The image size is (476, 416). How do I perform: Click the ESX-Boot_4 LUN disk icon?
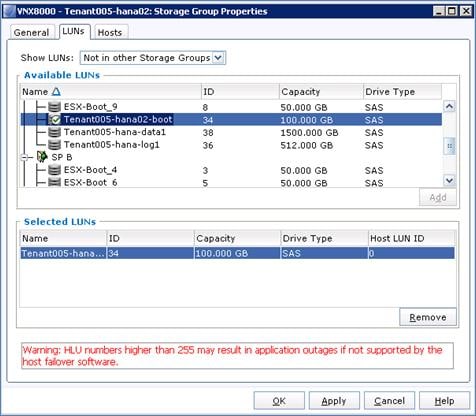click(54, 170)
